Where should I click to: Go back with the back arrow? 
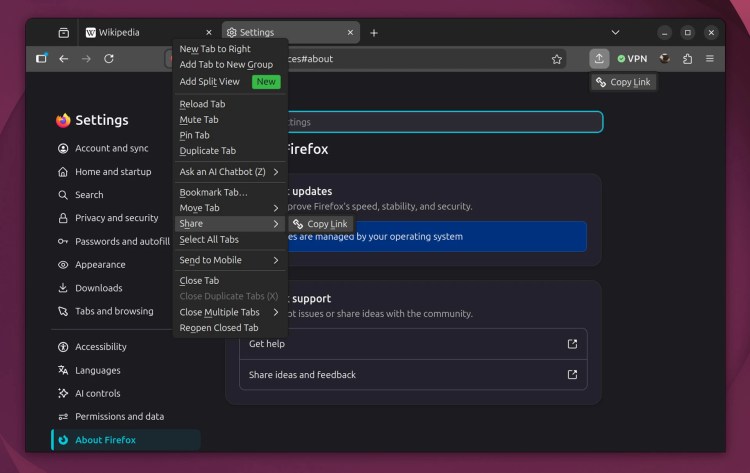tap(64, 58)
